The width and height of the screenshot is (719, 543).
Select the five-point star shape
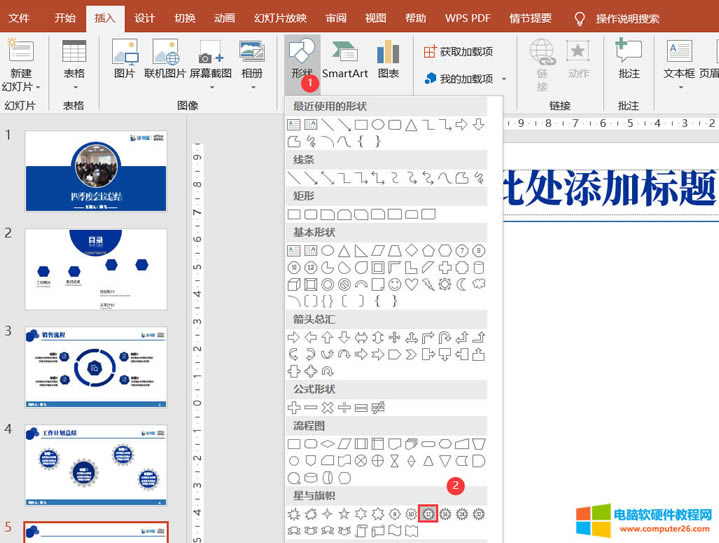click(344, 513)
